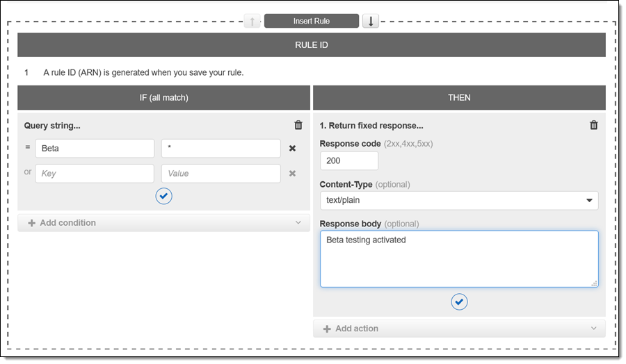
Task: Remove the Beta key-value pair
Action: click(x=293, y=149)
